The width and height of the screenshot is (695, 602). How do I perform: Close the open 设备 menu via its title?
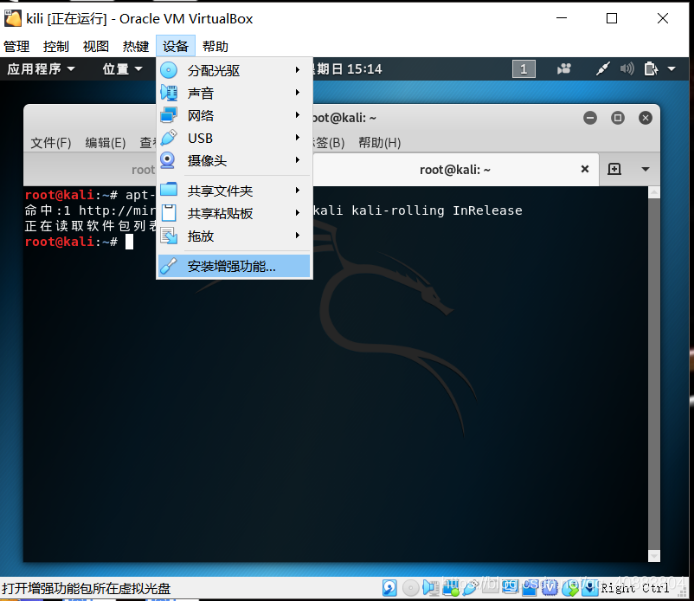point(176,47)
